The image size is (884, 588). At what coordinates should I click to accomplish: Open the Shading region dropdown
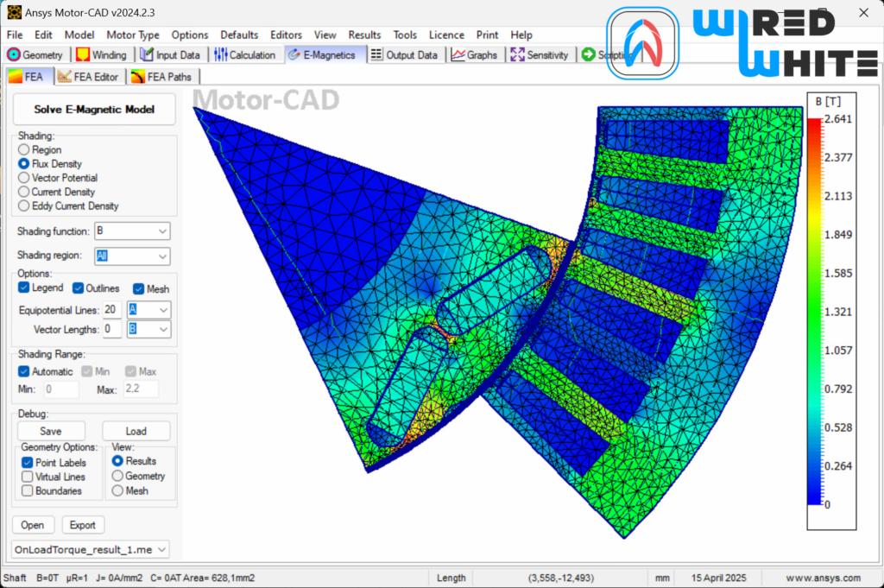pyautogui.click(x=162, y=256)
